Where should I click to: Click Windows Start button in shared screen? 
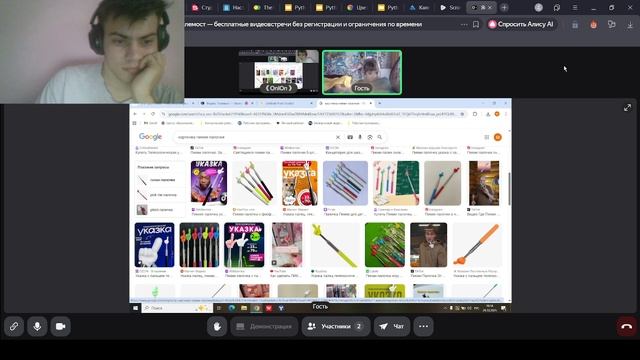click(136, 308)
